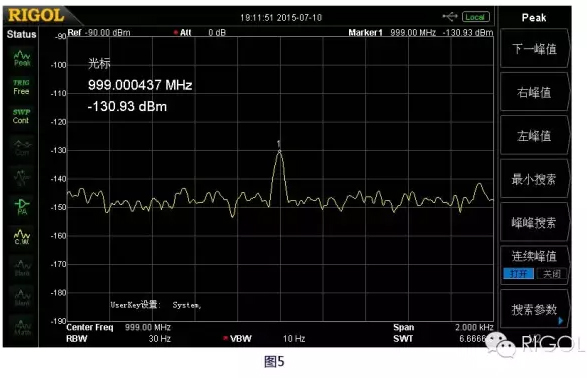Click the dimmed Corr correction icon
Image resolution: width=587 pixels, height=378 pixels.
tap(22, 147)
